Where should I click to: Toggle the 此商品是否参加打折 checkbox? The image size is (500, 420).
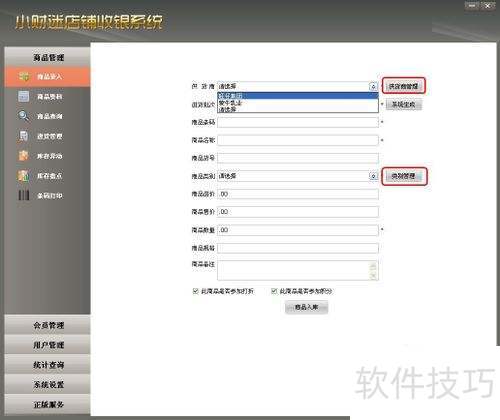196,291
